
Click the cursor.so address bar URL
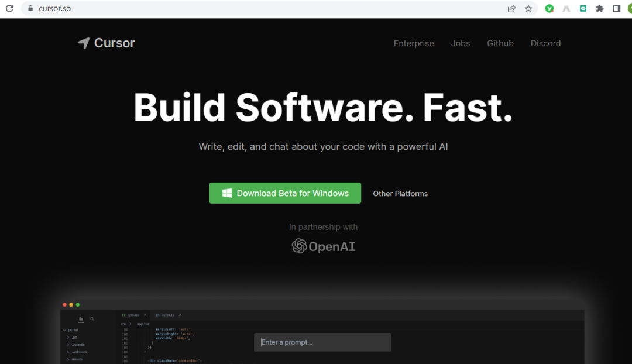coord(55,8)
